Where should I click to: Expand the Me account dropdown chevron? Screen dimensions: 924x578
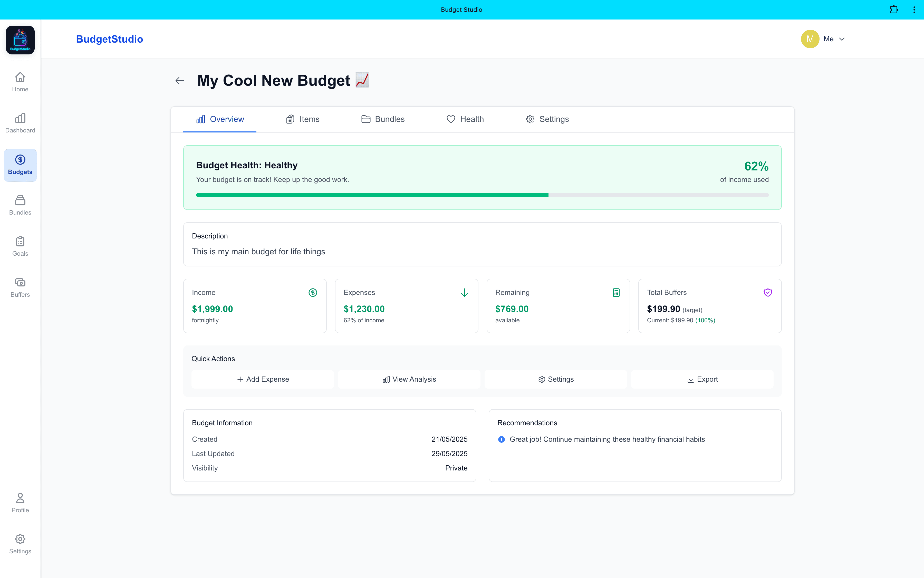pyautogui.click(x=842, y=39)
